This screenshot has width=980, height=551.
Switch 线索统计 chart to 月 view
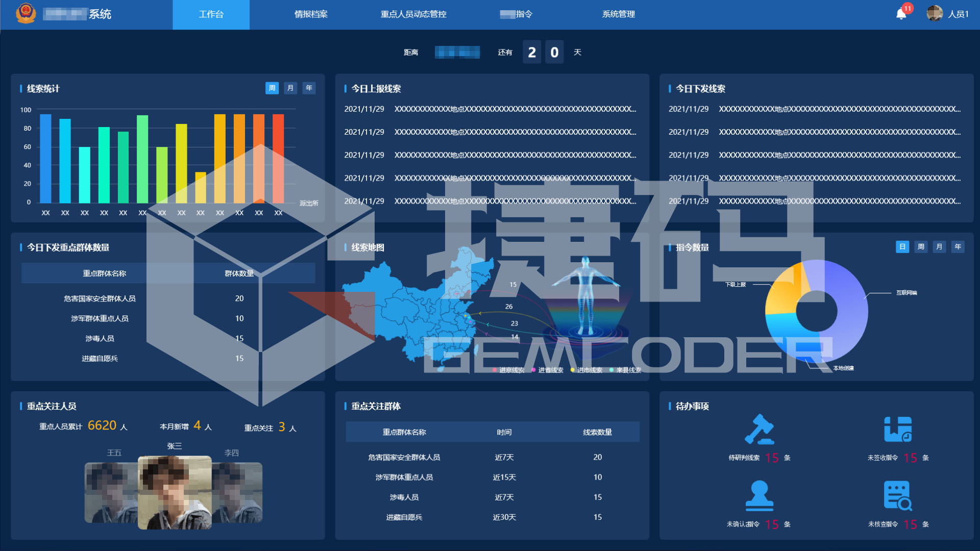(290, 88)
